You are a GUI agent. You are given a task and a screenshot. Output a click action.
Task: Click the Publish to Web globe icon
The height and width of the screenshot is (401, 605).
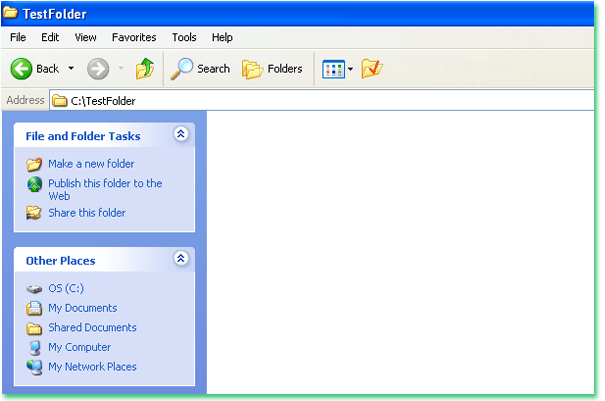click(x=34, y=184)
